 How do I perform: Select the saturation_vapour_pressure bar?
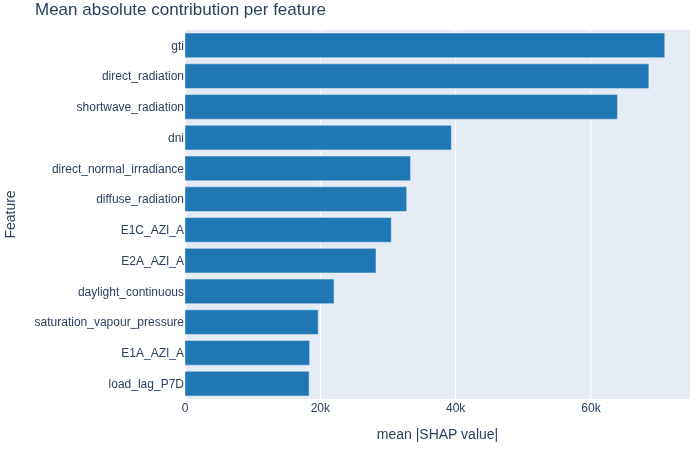[x=252, y=322]
